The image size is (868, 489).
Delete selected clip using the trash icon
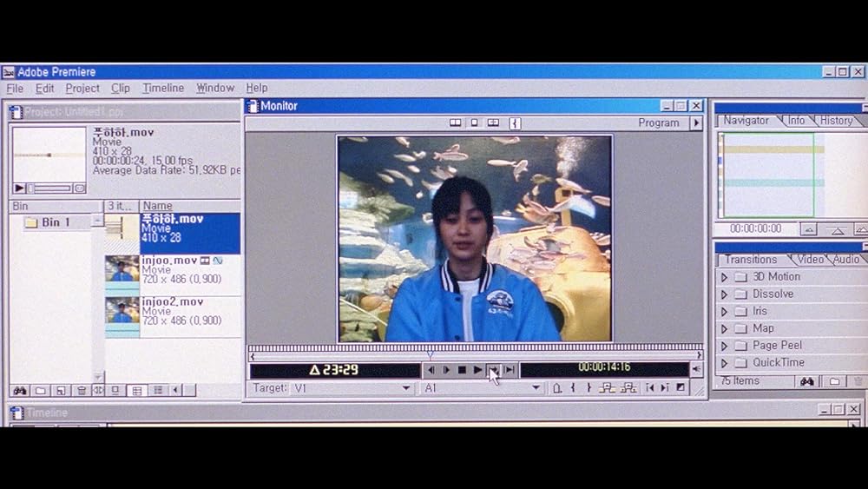pos(81,391)
